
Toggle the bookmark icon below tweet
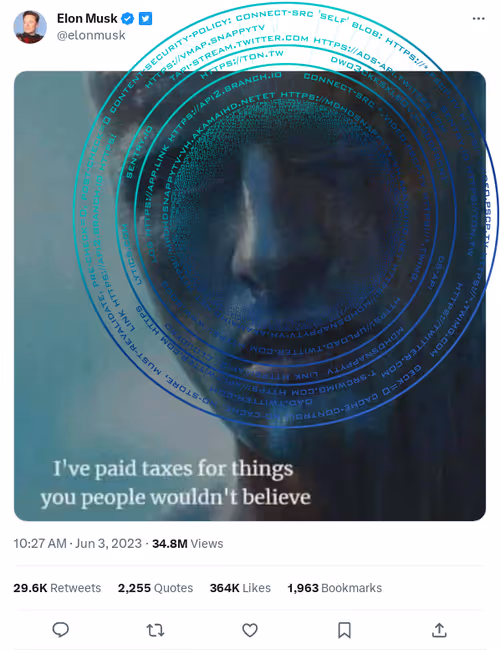pyautogui.click(x=344, y=630)
